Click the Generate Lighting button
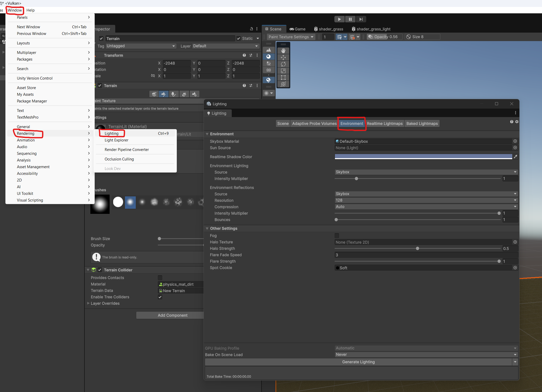This screenshot has width=542, height=392. coord(358,362)
